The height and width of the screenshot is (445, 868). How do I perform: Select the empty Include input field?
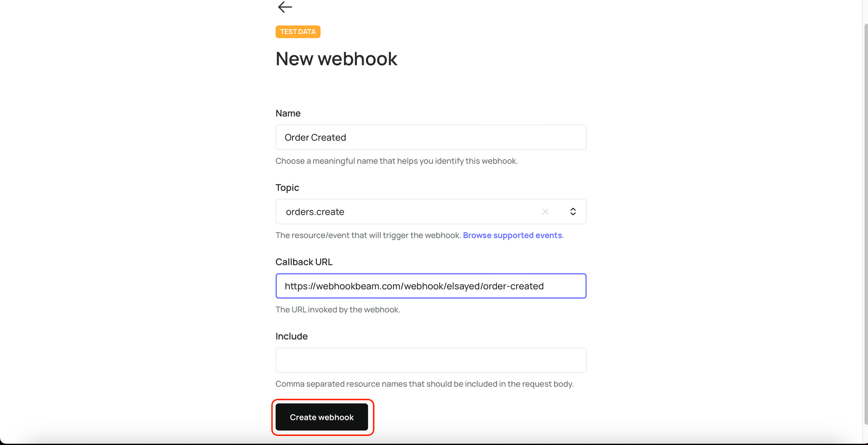(x=431, y=360)
